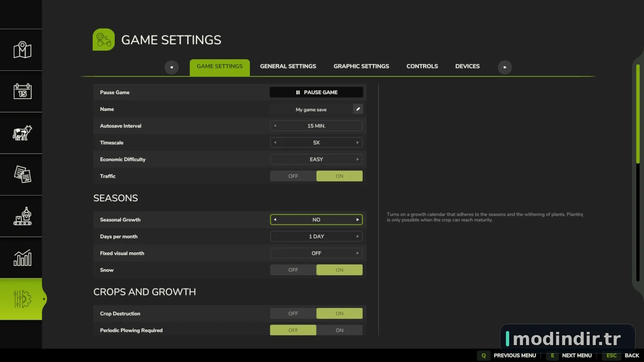
Task: Click the Autosave Interval row label
Action: tap(121, 126)
